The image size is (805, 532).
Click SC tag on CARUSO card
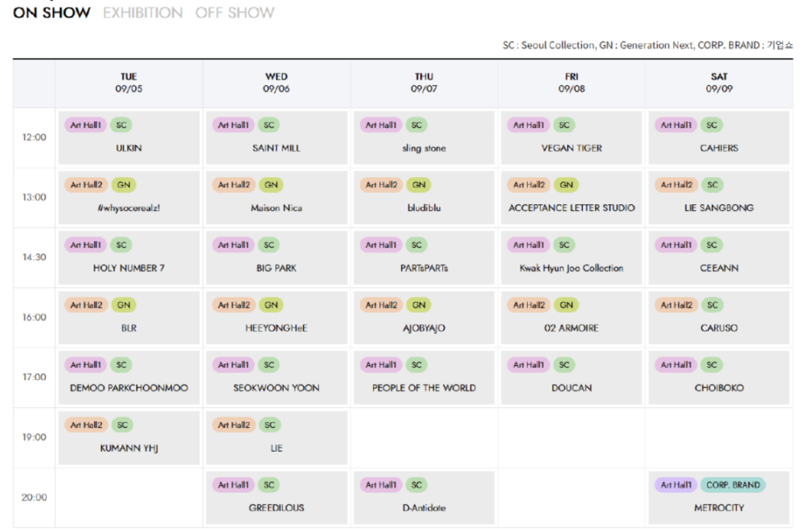(712, 305)
